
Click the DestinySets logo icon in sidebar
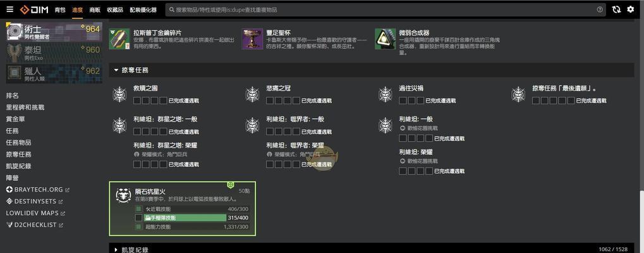pos(9,201)
